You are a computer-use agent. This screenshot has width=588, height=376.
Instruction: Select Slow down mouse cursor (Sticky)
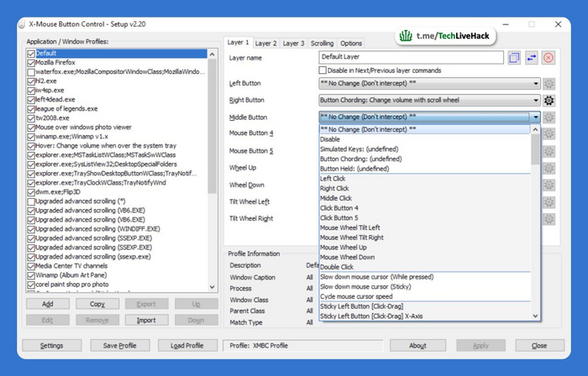pyautogui.click(x=425, y=287)
